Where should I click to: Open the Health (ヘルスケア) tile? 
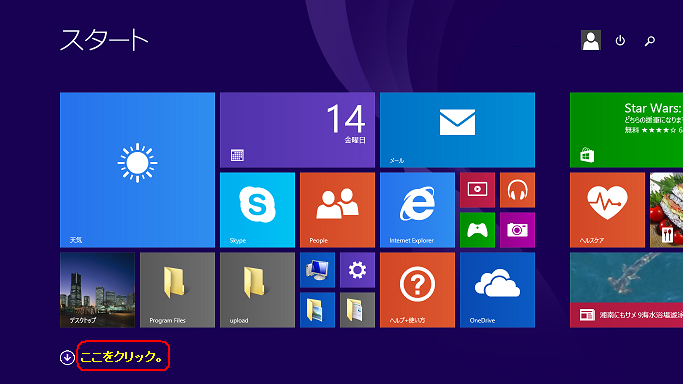607,210
